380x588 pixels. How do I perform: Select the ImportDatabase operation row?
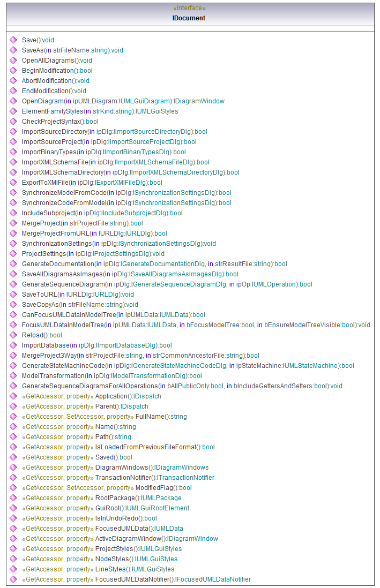click(x=96, y=345)
